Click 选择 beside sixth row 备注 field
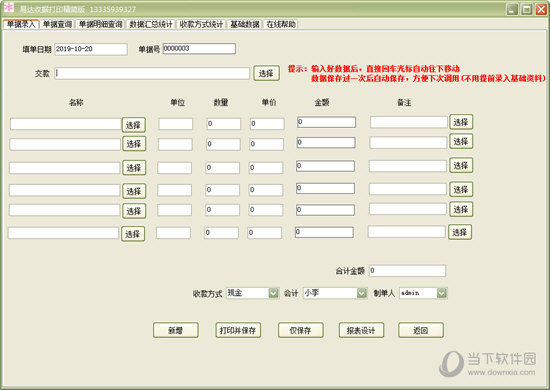 tap(460, 232)
